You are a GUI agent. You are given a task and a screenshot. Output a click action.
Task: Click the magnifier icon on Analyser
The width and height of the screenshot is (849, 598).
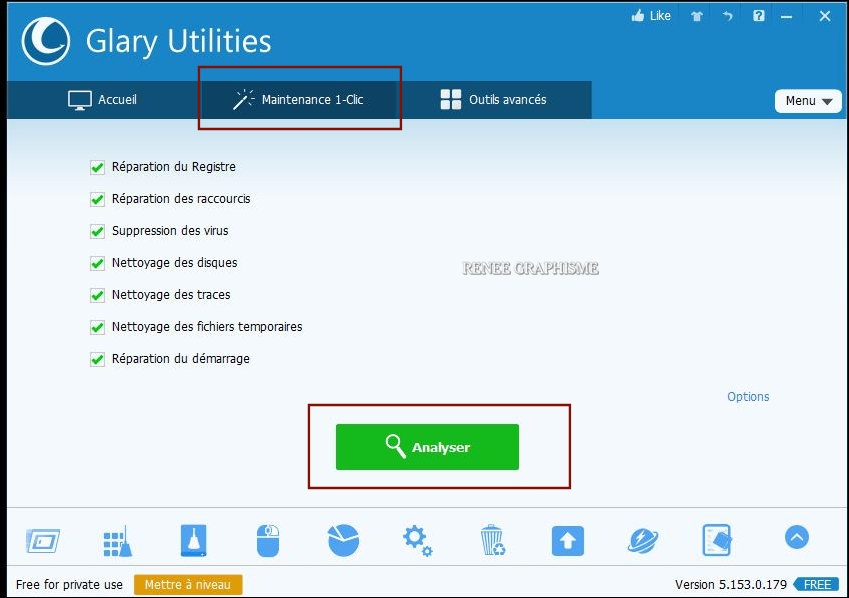tap(395, 446)
